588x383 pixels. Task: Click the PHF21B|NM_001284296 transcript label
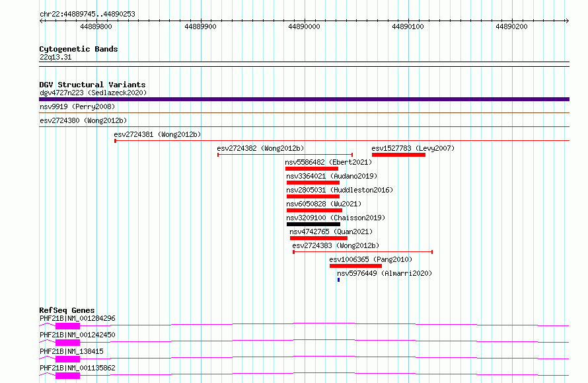click(x=77, y=318)
